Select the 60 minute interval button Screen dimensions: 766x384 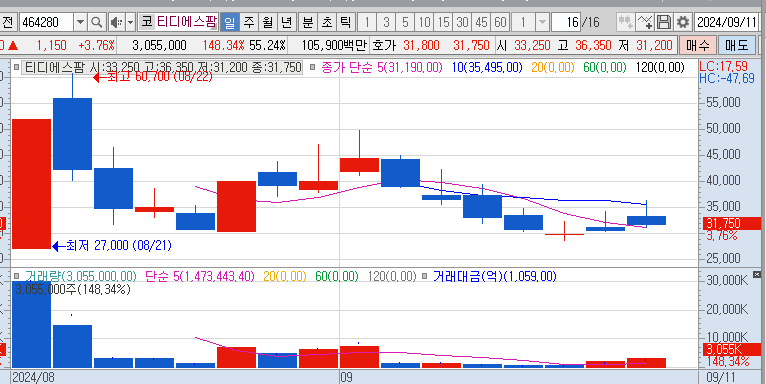(500, 22)
